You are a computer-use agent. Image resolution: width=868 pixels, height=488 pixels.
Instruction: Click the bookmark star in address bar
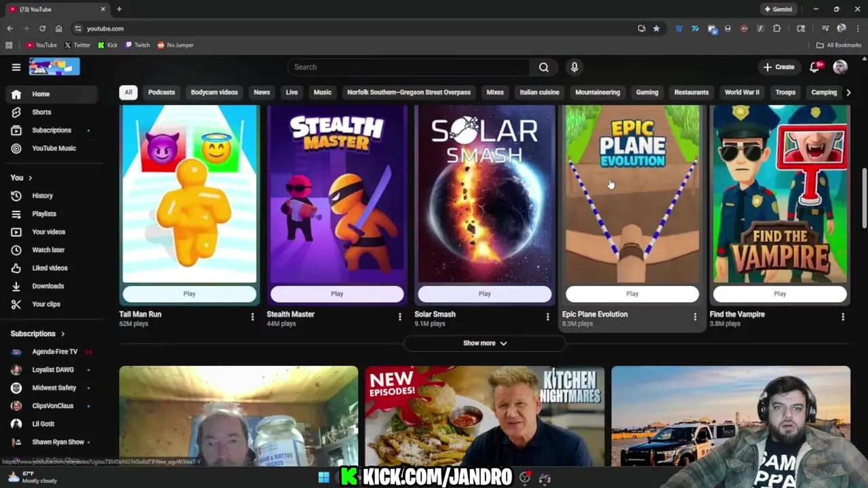tap(656, 28)
